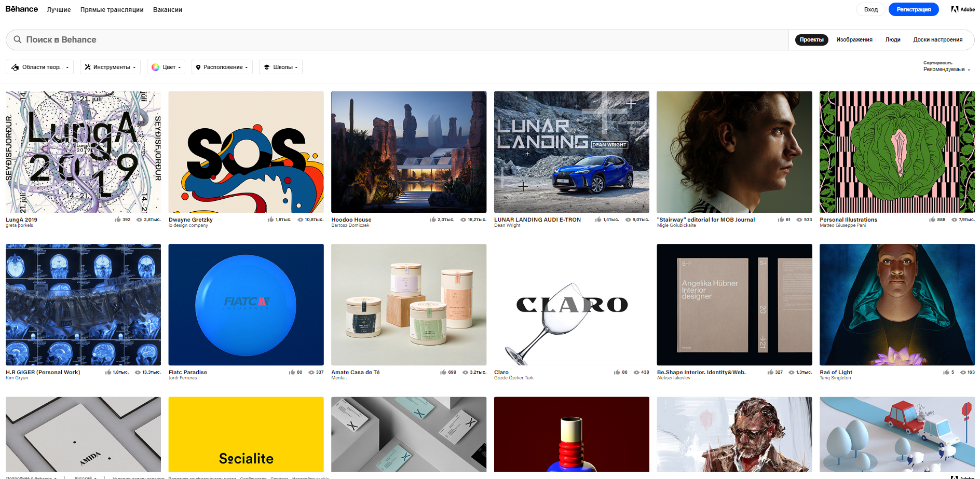Click the Регистрация button
The height and width of the screenshot is (479, 980).
pyautogui.click(x=913, y=9)
